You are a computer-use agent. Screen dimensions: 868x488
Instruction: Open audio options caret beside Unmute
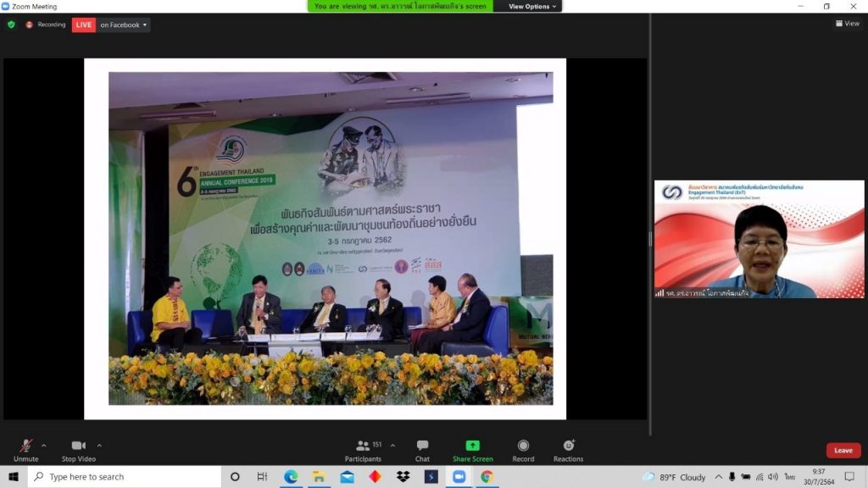click(x=44, y=446)
